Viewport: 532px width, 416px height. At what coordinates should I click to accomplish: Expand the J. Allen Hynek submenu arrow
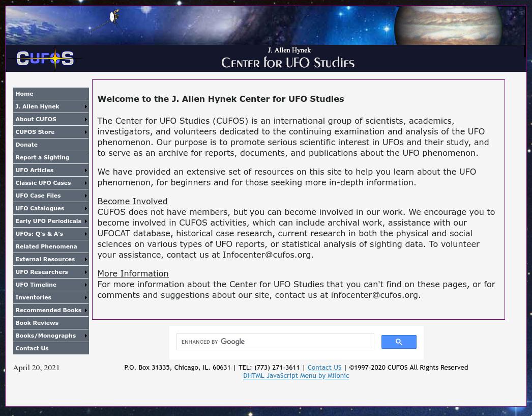pyautogui.click(x=85, y=106)
